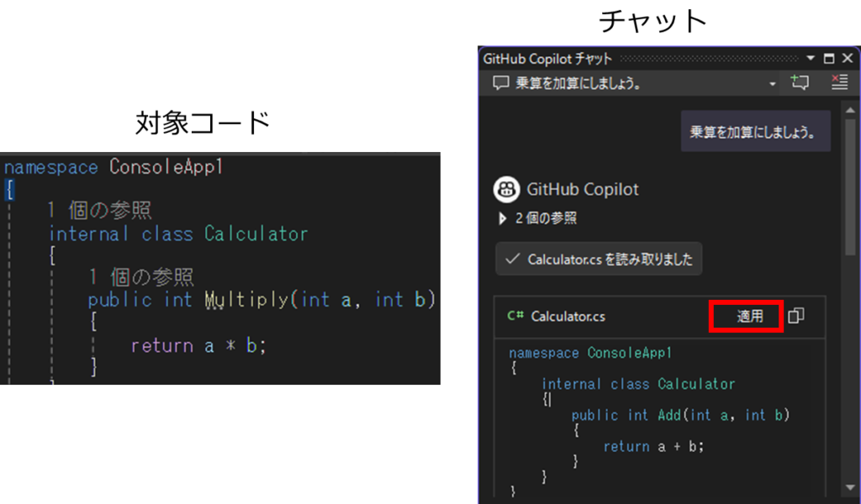
Task: Click the GitHub Copilot チャット panel title
Action: 547,59
